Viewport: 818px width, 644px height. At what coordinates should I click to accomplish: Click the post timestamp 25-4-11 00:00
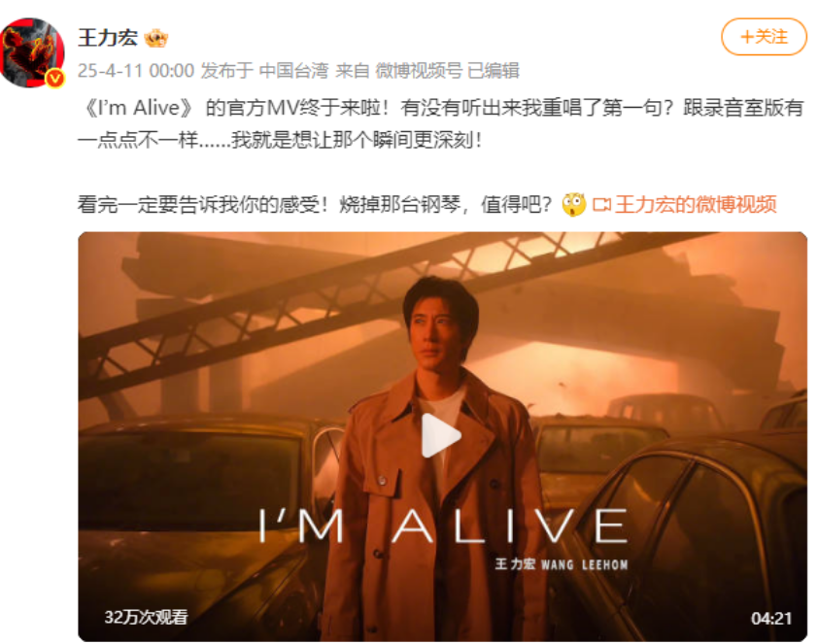136,70
